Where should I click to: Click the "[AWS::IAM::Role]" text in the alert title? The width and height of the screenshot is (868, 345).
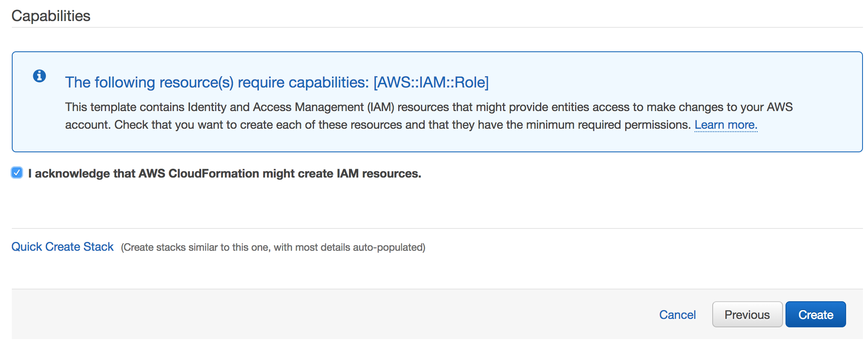coord(431,82)
